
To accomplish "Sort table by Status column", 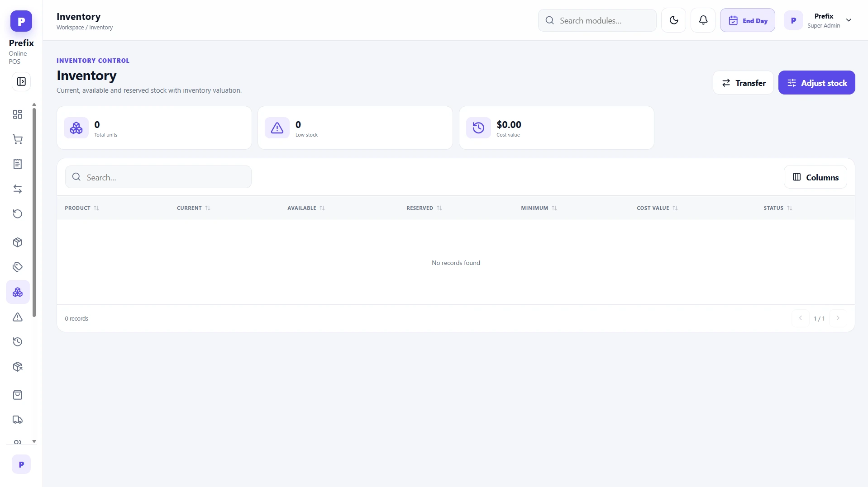I will tap(778, 208).
